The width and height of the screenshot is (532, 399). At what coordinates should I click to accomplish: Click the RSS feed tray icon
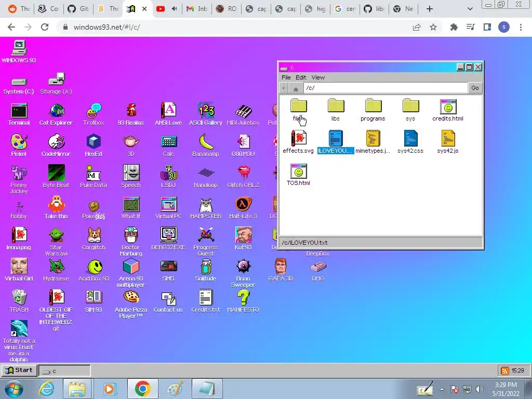click(505, 371)
